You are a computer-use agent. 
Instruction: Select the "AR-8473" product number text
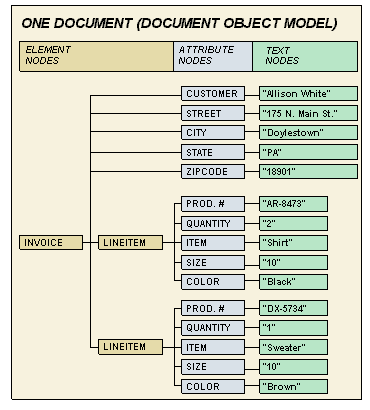coord(293,204)
